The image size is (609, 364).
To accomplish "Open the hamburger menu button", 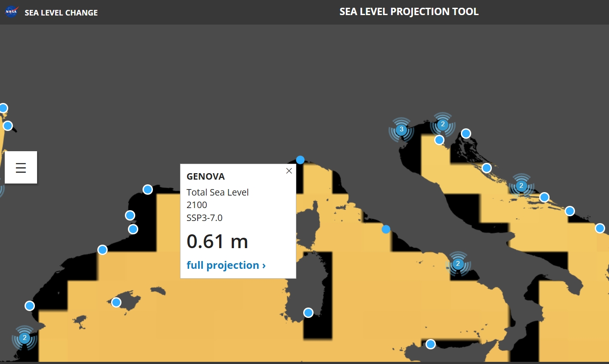I will pos(21,168).
